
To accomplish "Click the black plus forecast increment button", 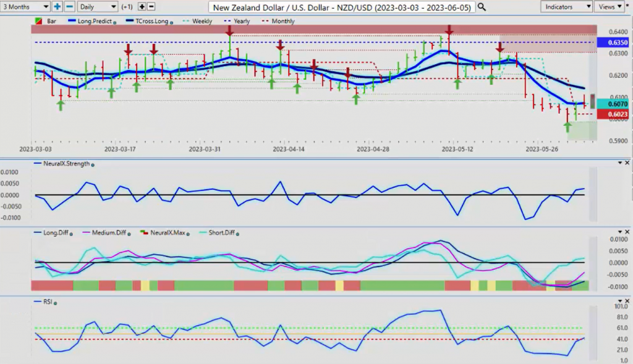I will tap(142, 7).
